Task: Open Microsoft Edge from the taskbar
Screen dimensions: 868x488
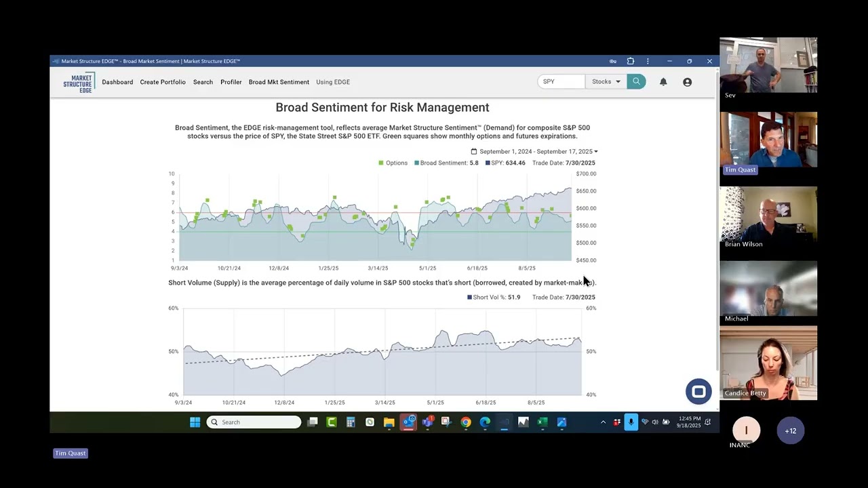Action: pos(485,422)
